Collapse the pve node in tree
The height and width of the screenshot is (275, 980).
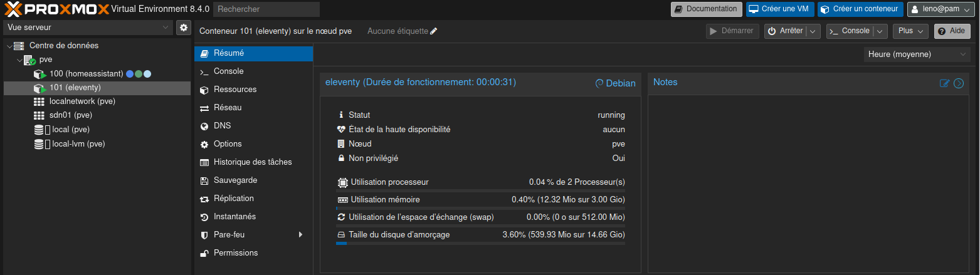pos(19,60)
